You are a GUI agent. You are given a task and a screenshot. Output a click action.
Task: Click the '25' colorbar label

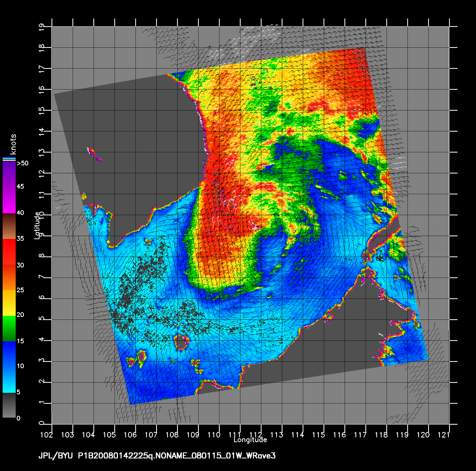click(20, 290)
